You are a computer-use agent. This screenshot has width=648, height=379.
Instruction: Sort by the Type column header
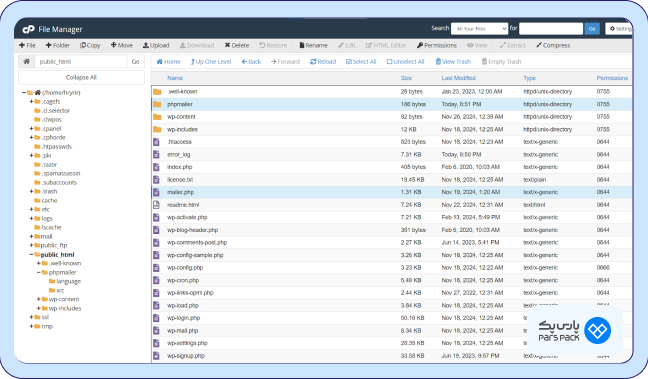(529, 78)
